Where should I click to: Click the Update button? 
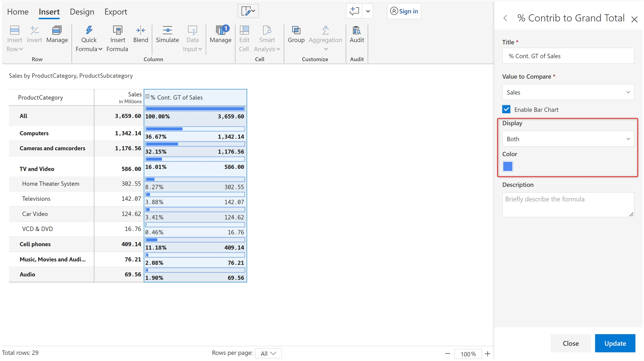(x=615, y=343)
